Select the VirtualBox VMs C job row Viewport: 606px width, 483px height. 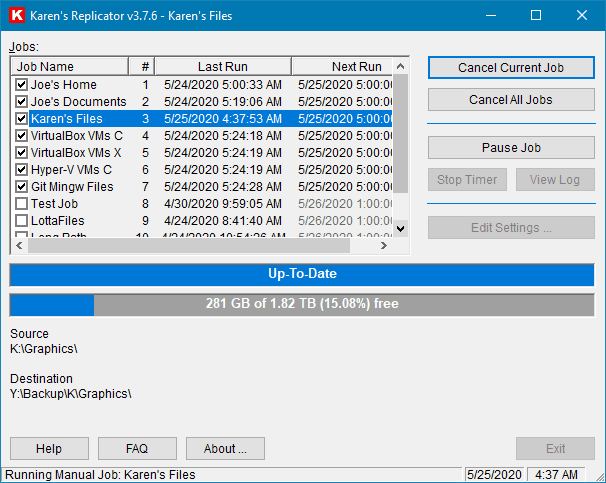202,136
